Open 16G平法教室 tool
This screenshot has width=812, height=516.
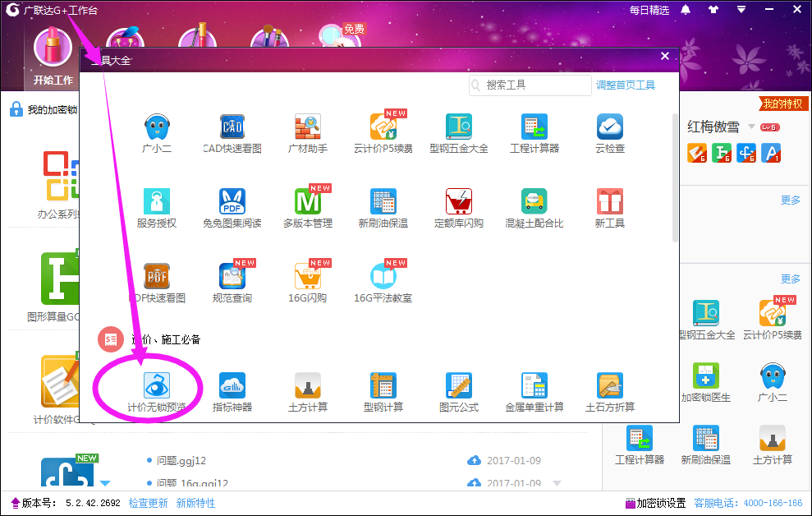(383, 283)
